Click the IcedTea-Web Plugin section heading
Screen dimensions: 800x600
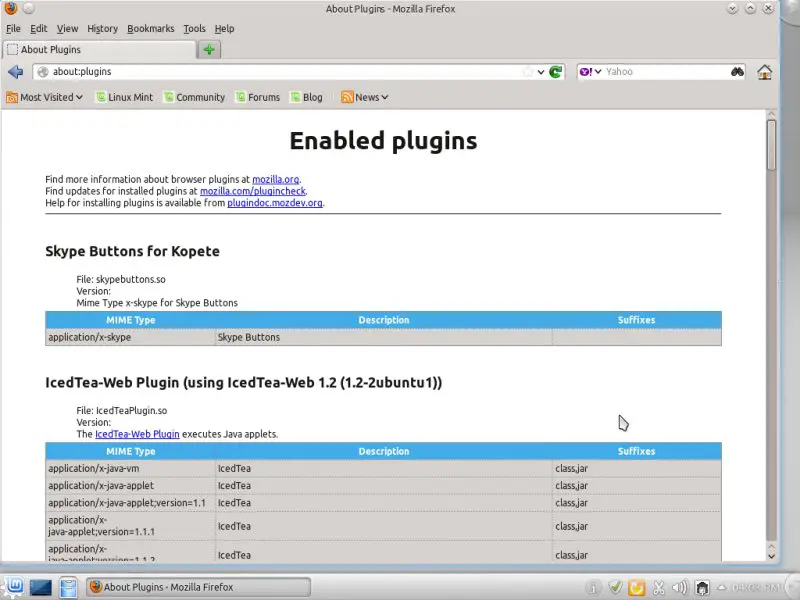[244, 383]
